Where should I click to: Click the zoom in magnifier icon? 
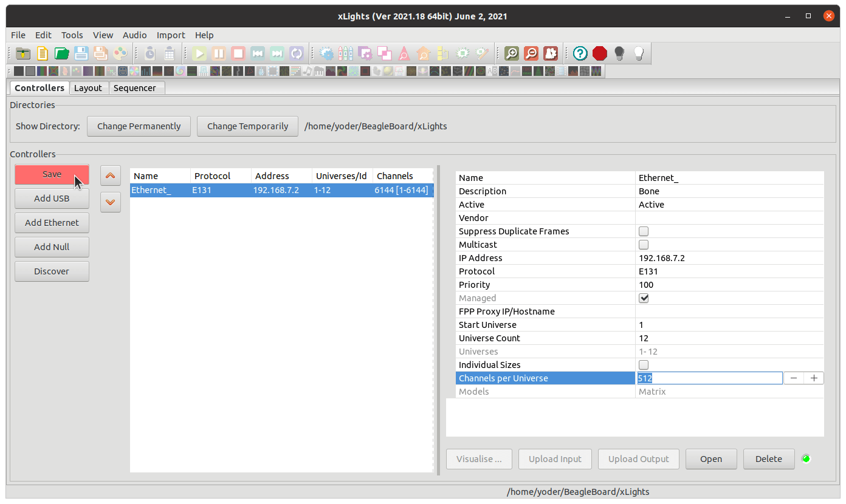(512, 53)
